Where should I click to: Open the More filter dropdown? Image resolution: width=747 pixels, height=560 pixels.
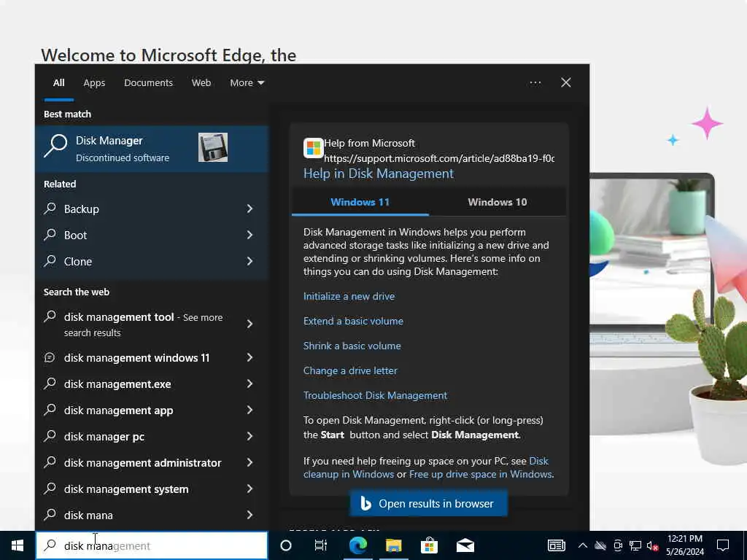click(x=247, y=83)
